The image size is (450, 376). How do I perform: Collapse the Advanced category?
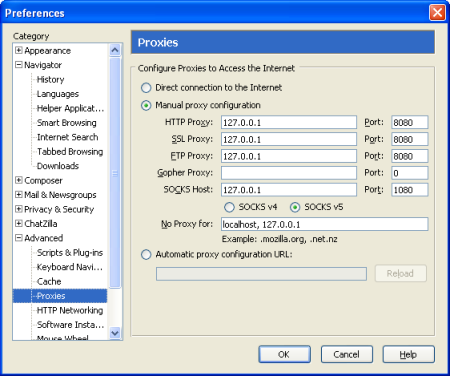(x=19, y=238)
